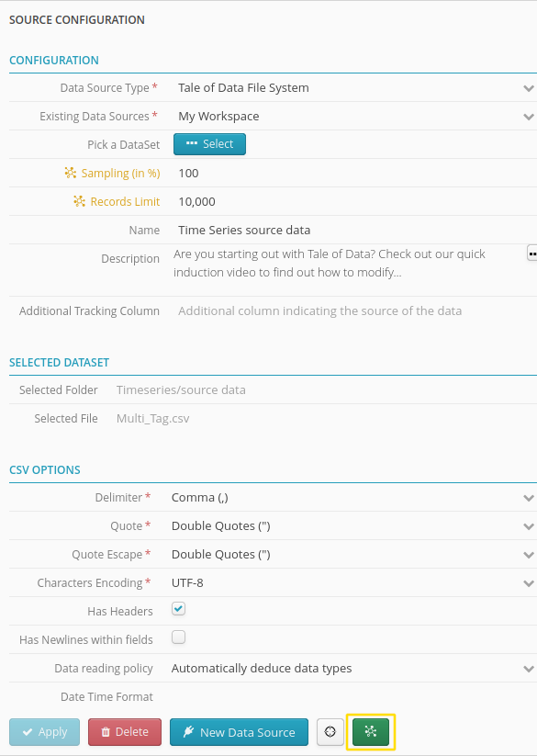Viewport: 537px width, 756px height.
Task: Click the trash icon on Delete
Action: [106, 732]
